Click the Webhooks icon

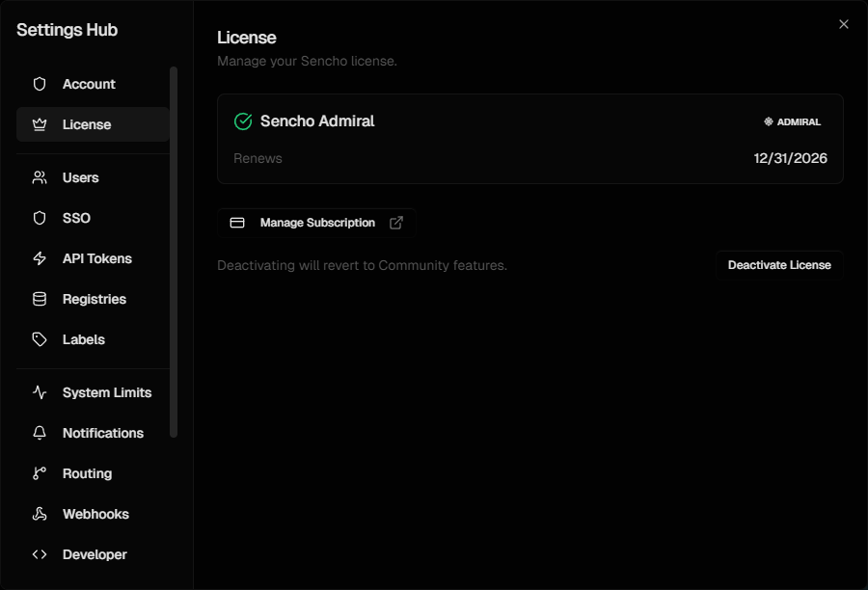point(40,514)
